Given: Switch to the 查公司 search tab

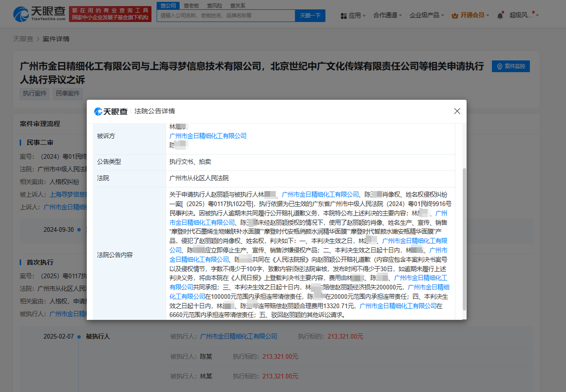Looking at the screenshot, I should click(167, 6).
